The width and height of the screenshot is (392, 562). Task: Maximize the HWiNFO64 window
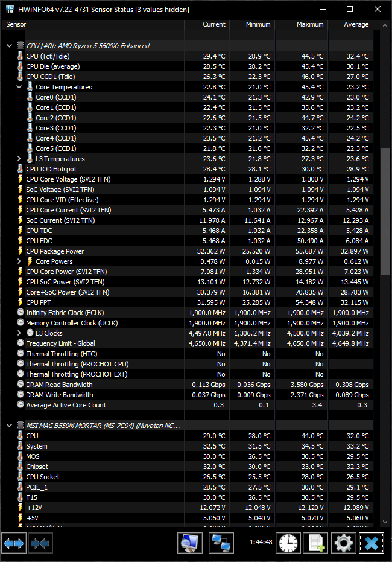350,9
